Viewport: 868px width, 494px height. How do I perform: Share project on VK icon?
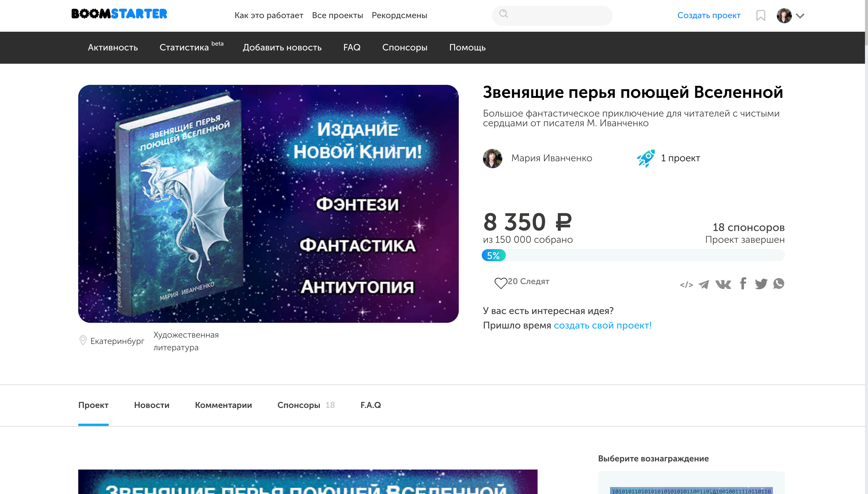pos(723,284)
